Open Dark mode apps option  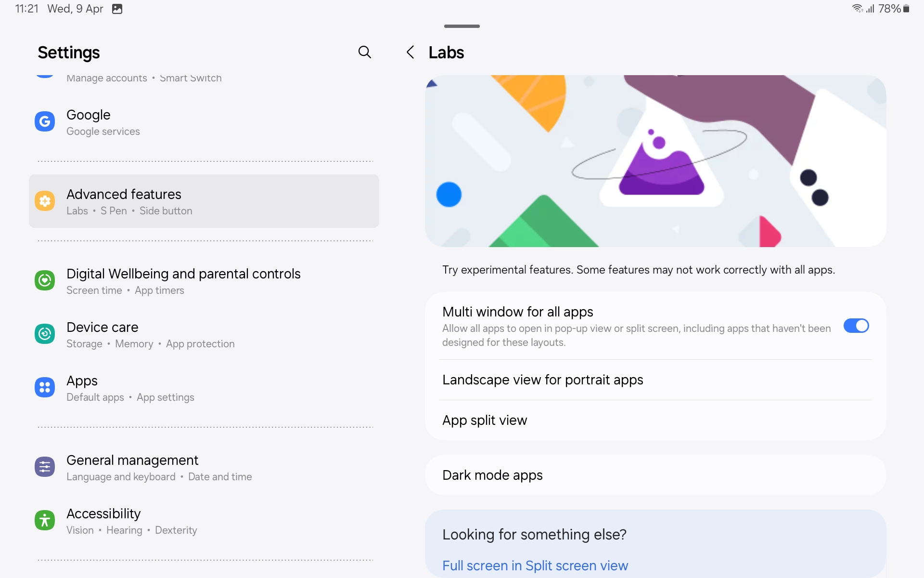(492, 475)
